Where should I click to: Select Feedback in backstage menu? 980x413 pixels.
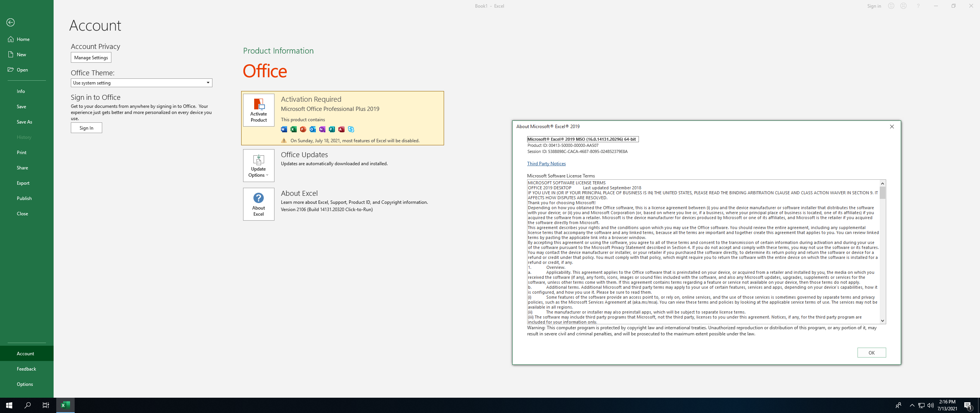(27, 369)
